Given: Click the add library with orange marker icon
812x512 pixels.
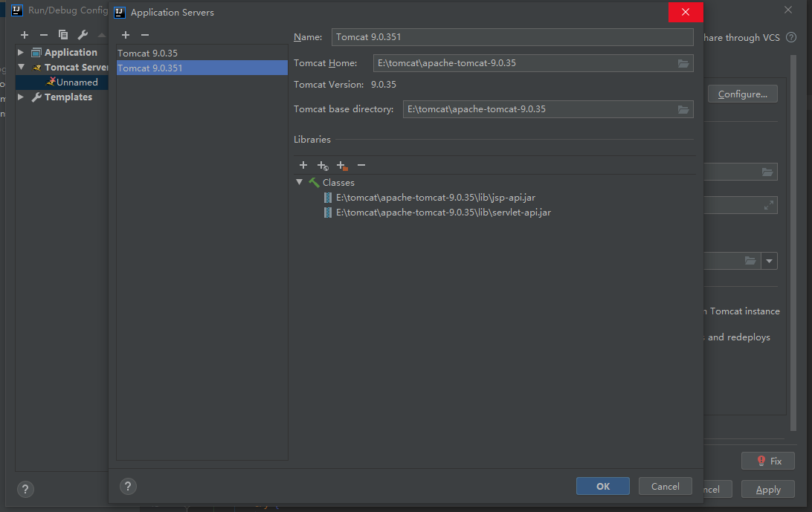Looking at the screenshot, I should pyautogui.click(x=342, y=166).
